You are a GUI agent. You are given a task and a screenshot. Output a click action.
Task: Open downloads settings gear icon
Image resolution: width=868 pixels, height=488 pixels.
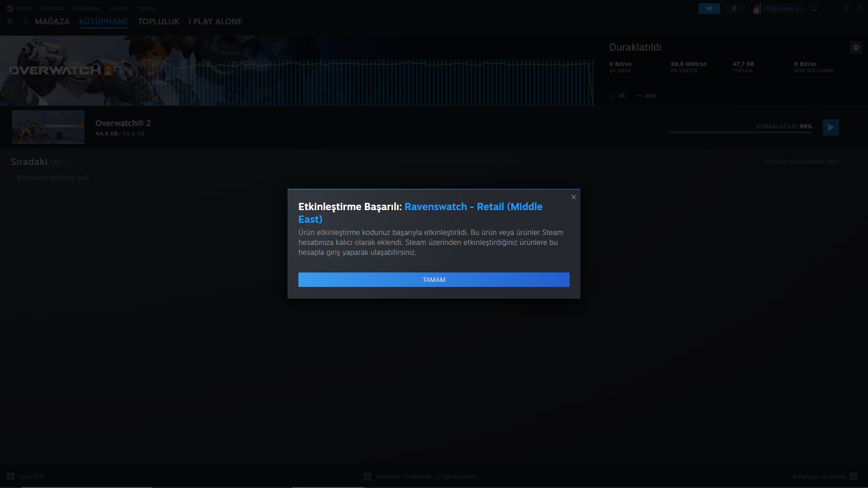point(856,47)
